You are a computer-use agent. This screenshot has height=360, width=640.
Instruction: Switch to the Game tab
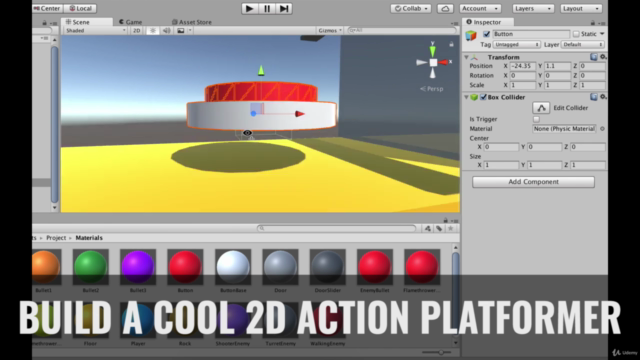click(x=131, y=22)
